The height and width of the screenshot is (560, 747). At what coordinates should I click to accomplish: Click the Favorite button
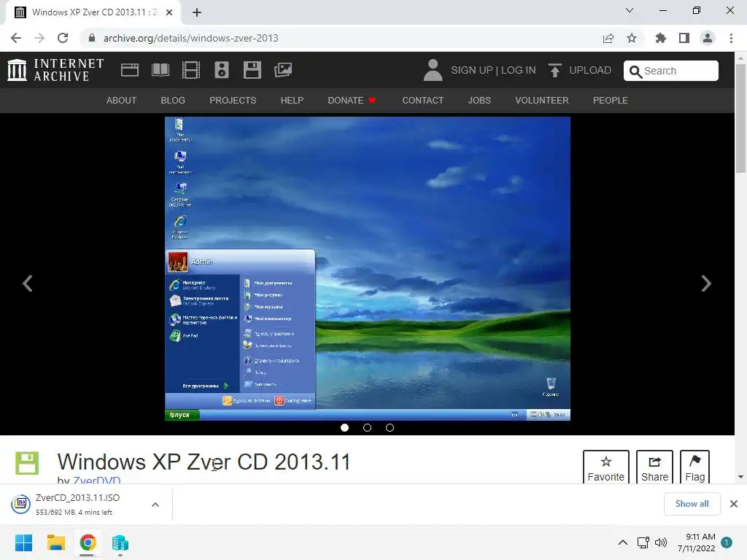point(606,467)
